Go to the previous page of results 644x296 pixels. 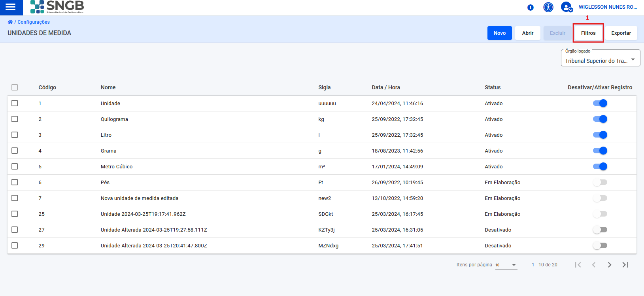pyautogui.click(x=594, y=265)
